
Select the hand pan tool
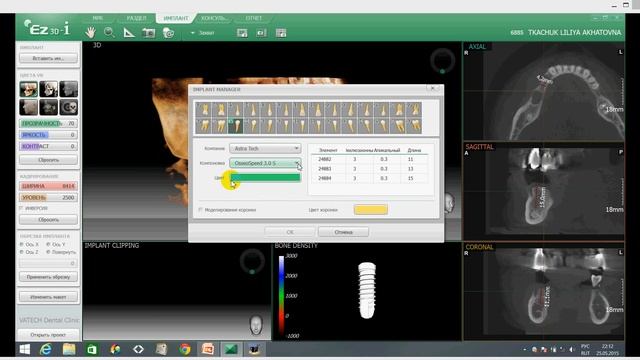coord(90,32)
